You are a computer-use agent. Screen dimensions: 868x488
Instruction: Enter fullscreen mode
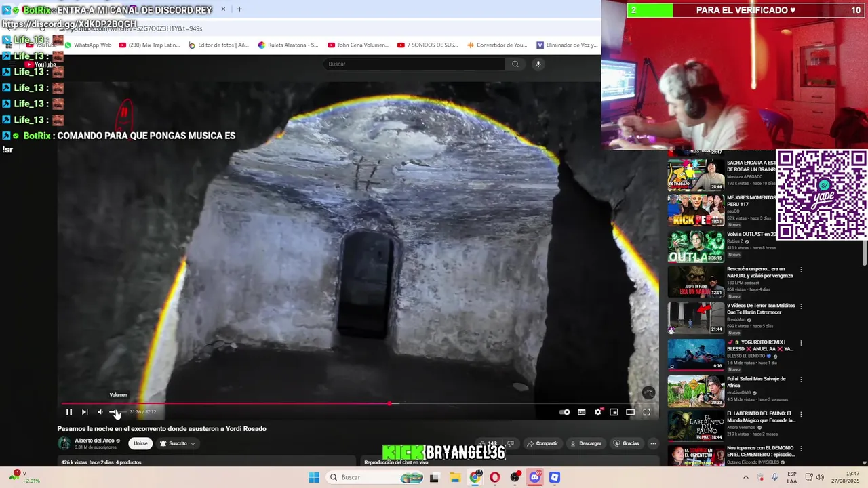pos(646,412)
